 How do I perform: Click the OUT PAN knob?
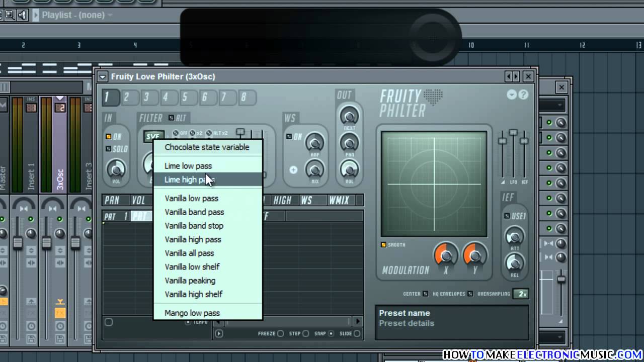[349, 143]
